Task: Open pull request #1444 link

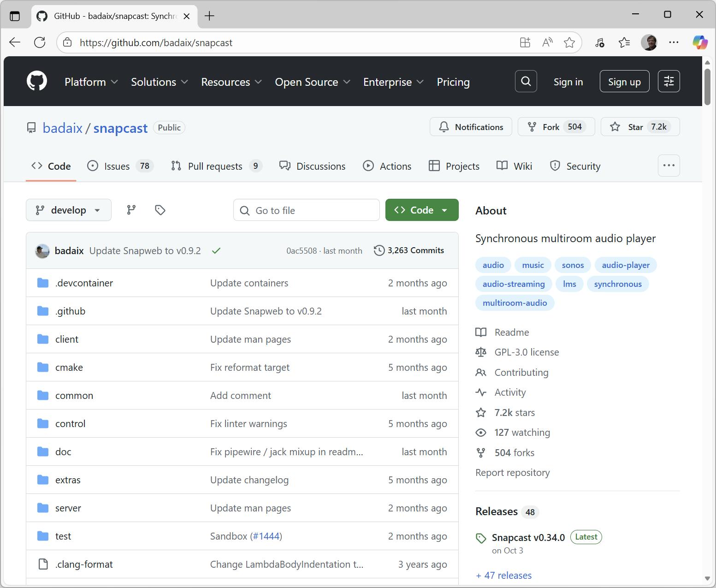Action: [266, 536]
